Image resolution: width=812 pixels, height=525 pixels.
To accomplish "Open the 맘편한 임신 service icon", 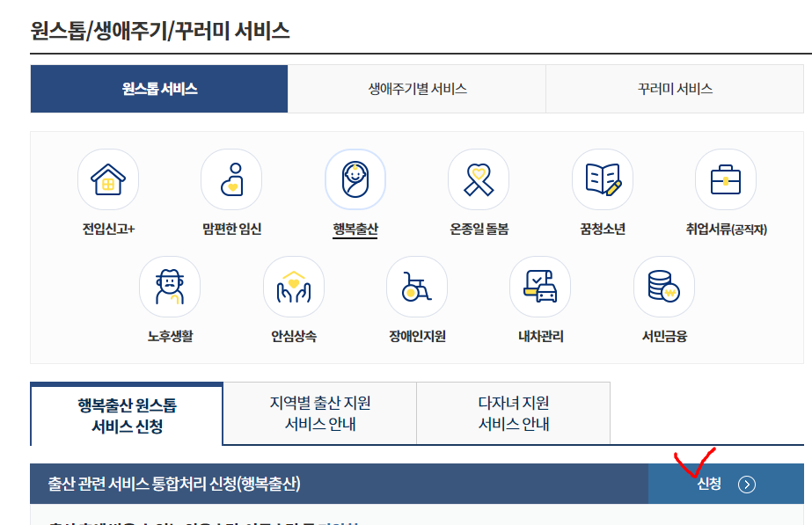I will [230, 179].
